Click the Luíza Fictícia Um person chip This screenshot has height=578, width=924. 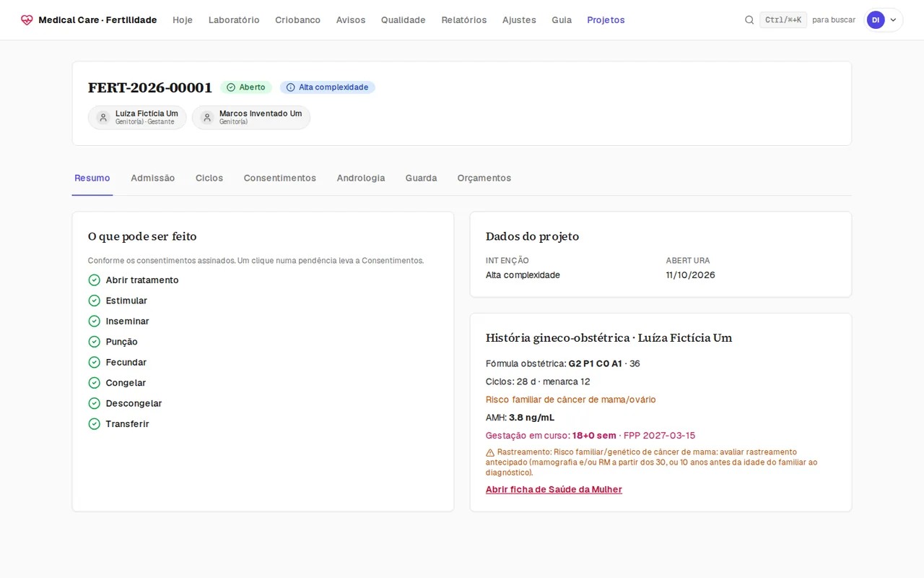137,118
